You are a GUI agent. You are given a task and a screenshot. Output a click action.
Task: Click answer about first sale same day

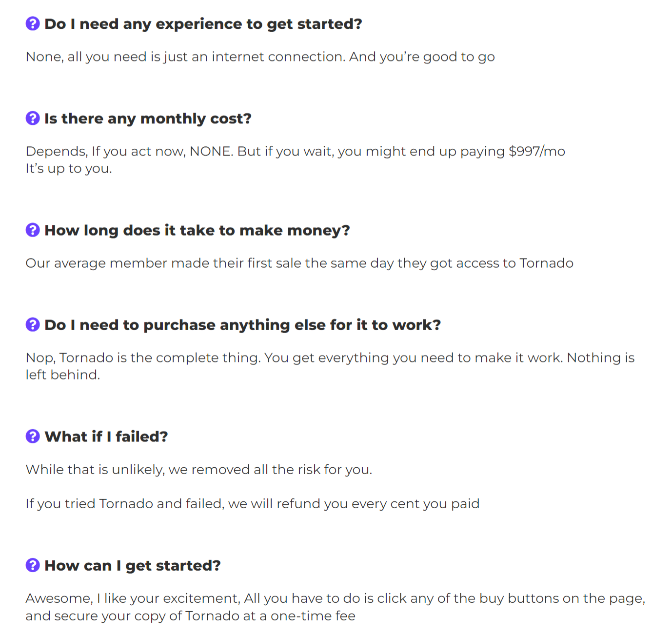299,263
